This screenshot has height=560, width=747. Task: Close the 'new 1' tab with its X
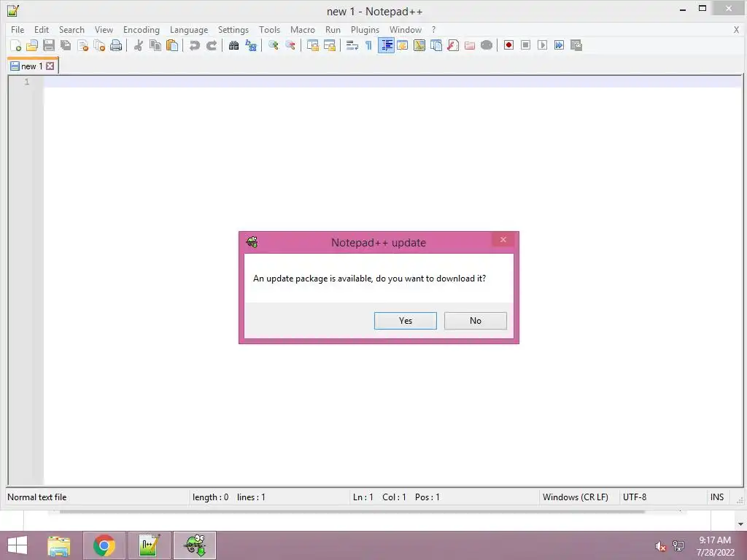click(50, 66)
